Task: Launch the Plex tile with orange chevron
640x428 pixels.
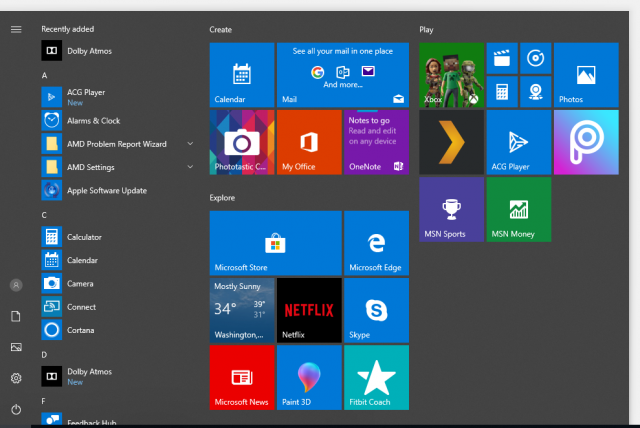Action: 451,142
